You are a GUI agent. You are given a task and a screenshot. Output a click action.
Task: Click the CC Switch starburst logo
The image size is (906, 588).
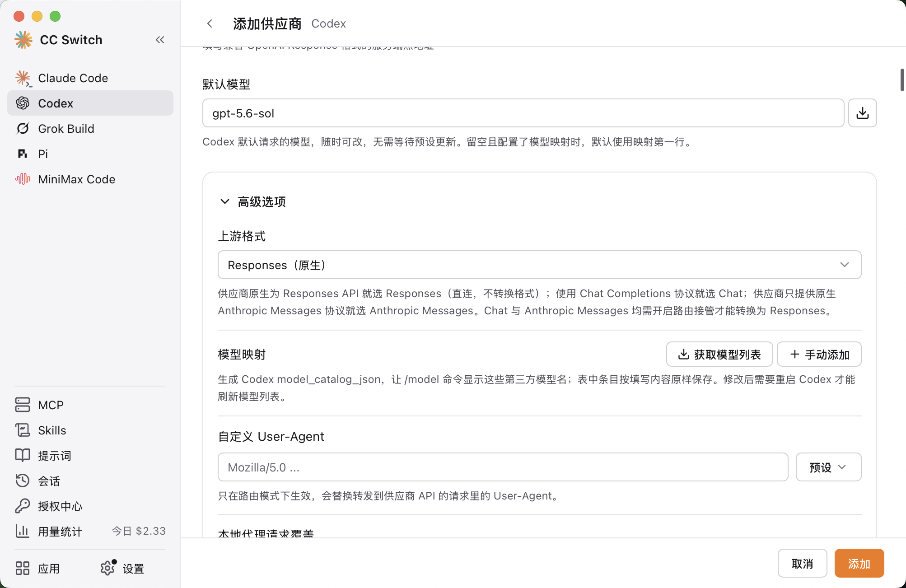click(23, 40)
